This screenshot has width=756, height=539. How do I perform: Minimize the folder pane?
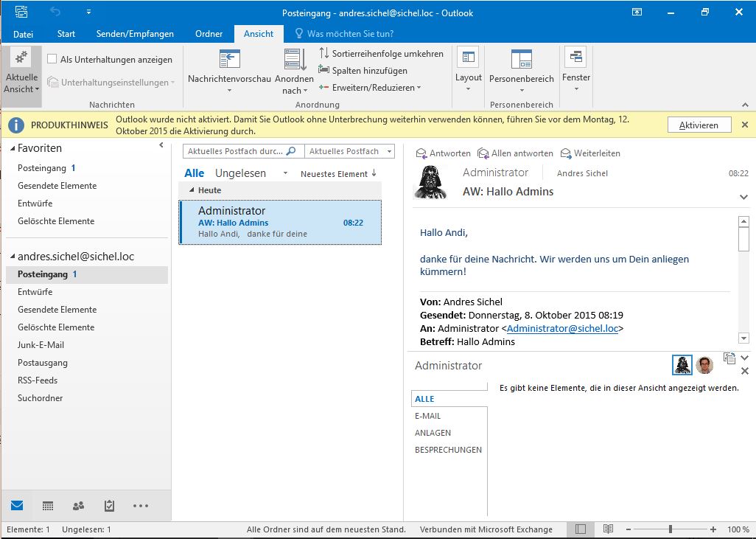(x=161, y=145)
